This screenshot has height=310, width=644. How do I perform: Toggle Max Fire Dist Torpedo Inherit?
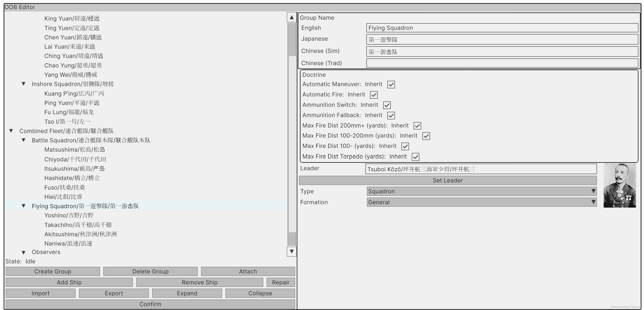click(x=415, y=157)
